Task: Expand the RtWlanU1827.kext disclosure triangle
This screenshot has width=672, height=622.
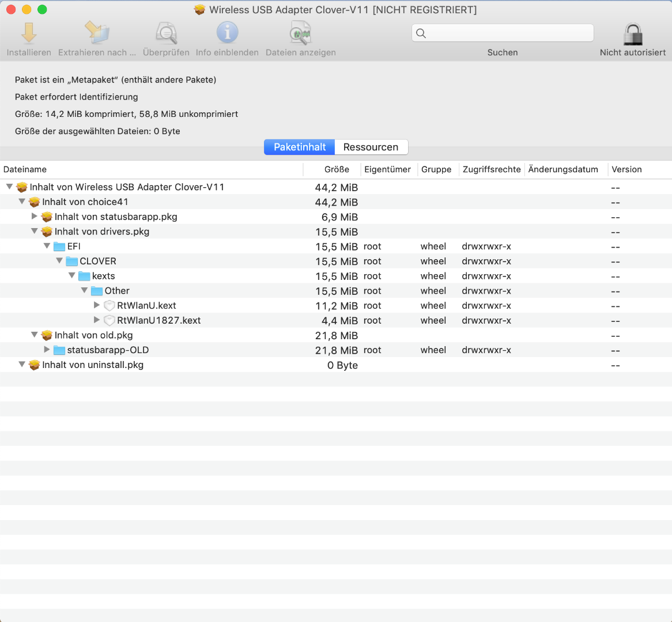Action: point(97,320)
